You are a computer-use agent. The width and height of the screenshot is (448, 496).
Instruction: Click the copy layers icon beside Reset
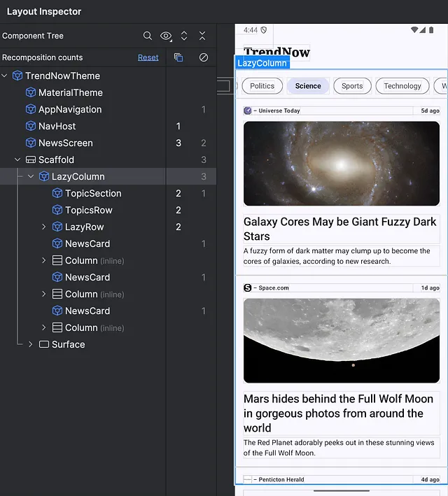coord(178,57)
